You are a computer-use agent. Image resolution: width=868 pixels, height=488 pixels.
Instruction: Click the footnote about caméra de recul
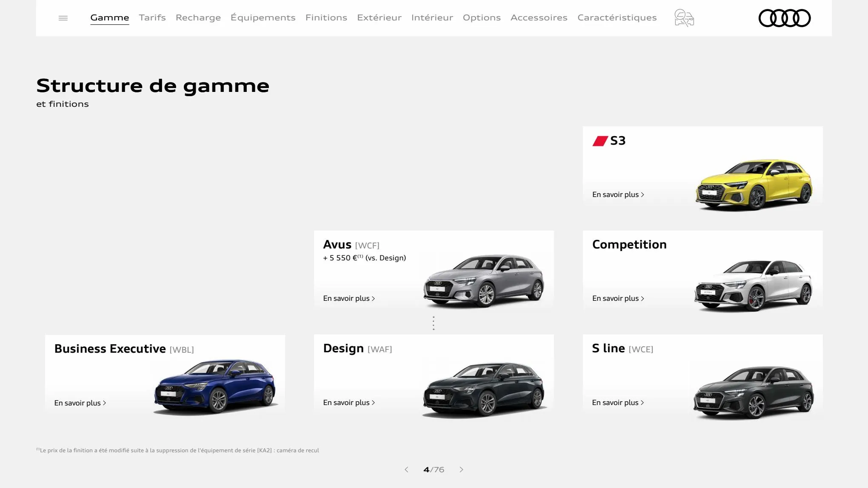click(177, 450)
